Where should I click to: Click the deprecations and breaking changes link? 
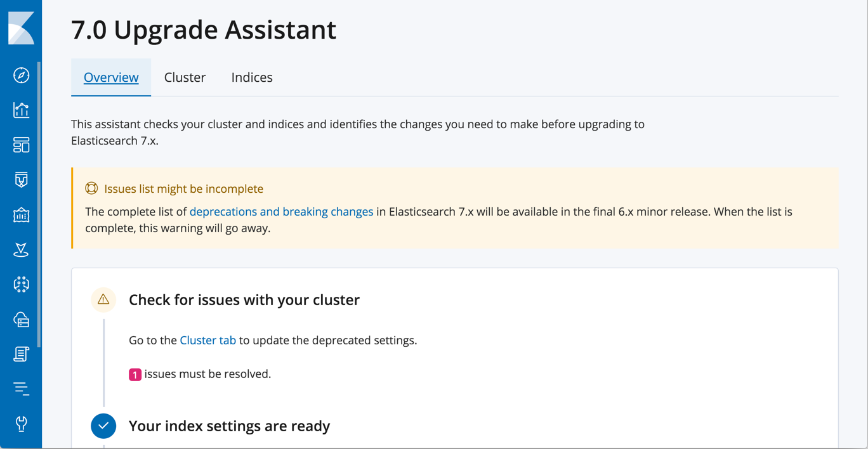281,211
